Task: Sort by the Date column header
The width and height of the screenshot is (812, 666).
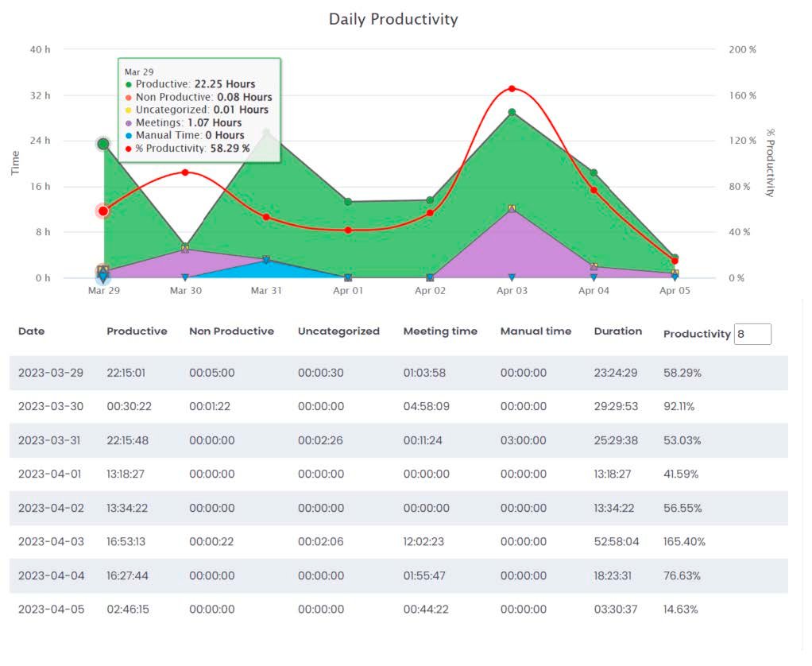Action: point(32,331)
